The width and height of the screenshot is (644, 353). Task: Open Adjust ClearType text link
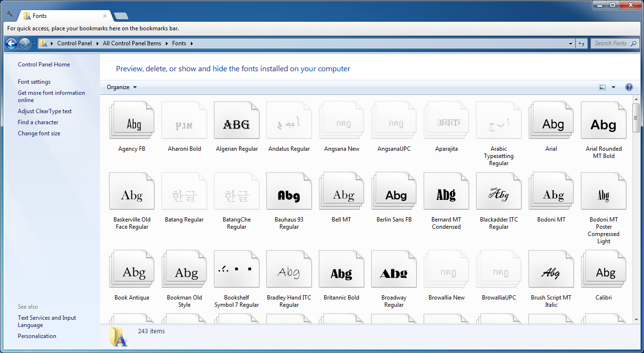[x=45, y=111]
